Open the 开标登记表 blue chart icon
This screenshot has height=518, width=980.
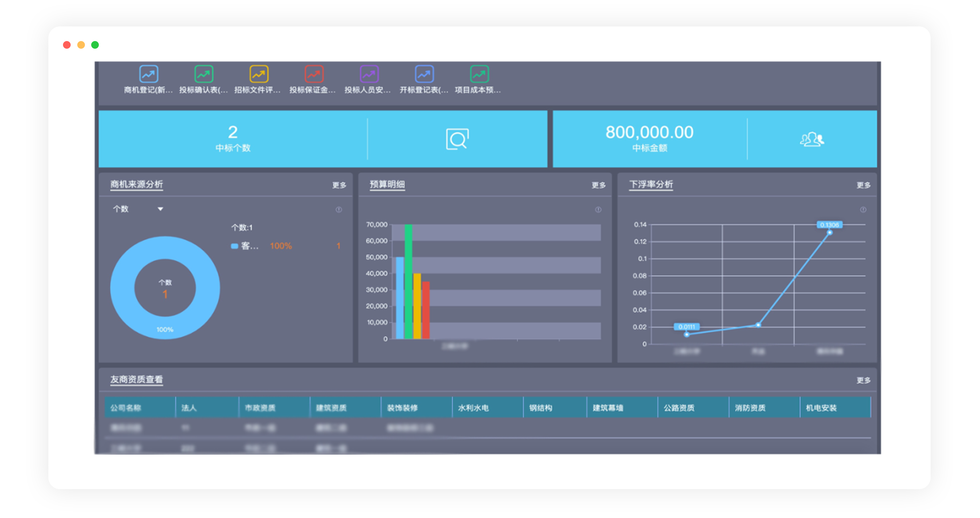(424, 74)
